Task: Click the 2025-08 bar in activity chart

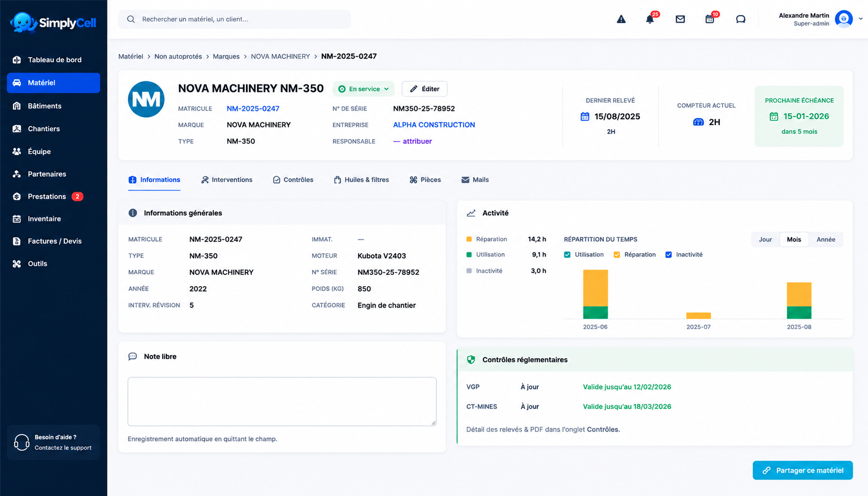Action: coord(799,300)
